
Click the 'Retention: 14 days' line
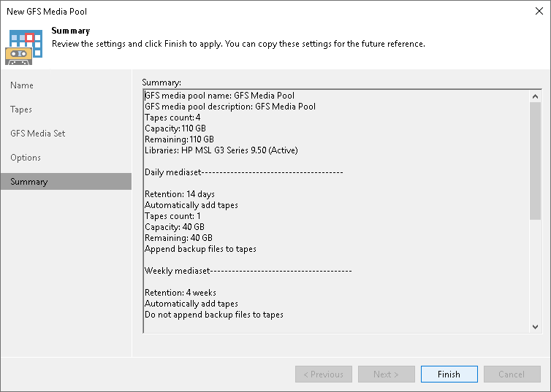[180, 194]
